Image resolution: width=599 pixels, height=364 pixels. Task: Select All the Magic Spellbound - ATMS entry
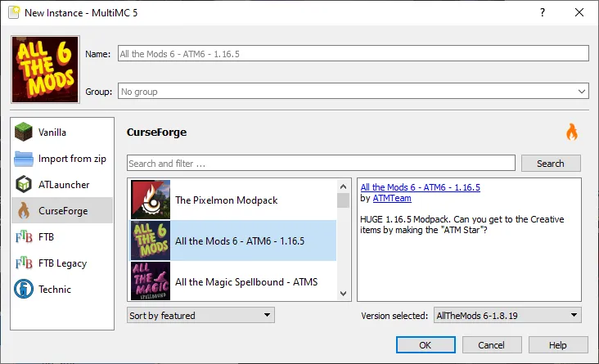(233, 281)
